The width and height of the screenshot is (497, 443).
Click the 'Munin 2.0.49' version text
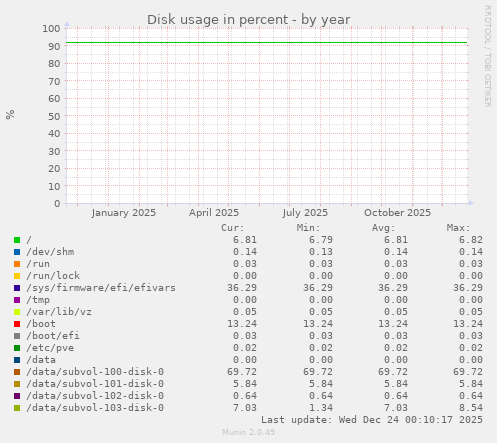[249, 432]
